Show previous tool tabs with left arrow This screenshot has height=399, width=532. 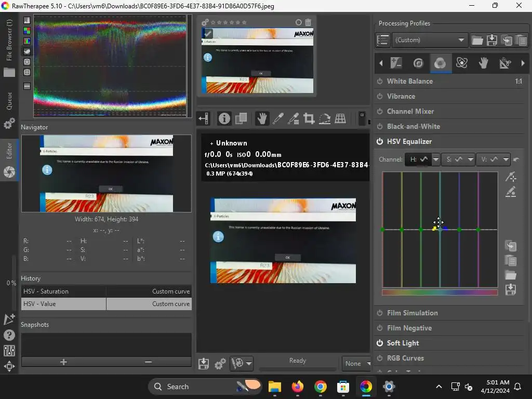pyautogui.click(x=381, y=63)
